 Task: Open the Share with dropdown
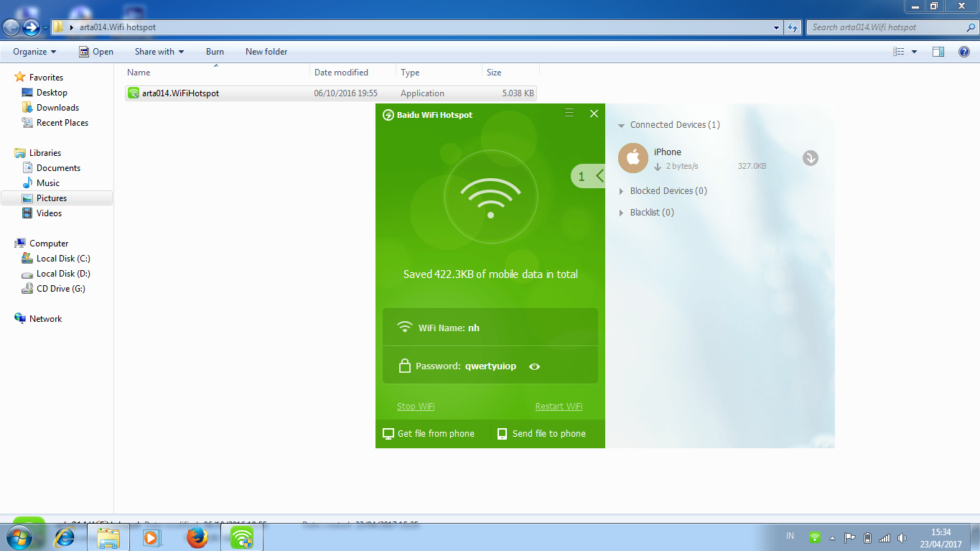(x=159, y=52)
